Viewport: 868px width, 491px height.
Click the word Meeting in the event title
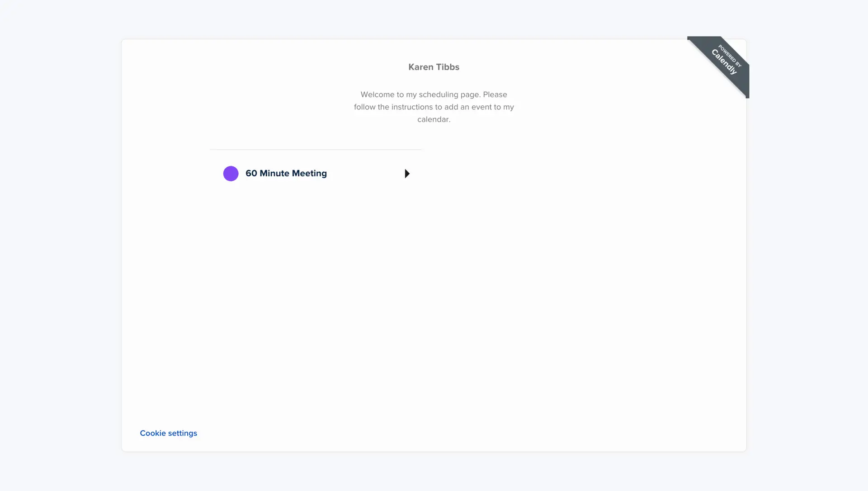309,174
